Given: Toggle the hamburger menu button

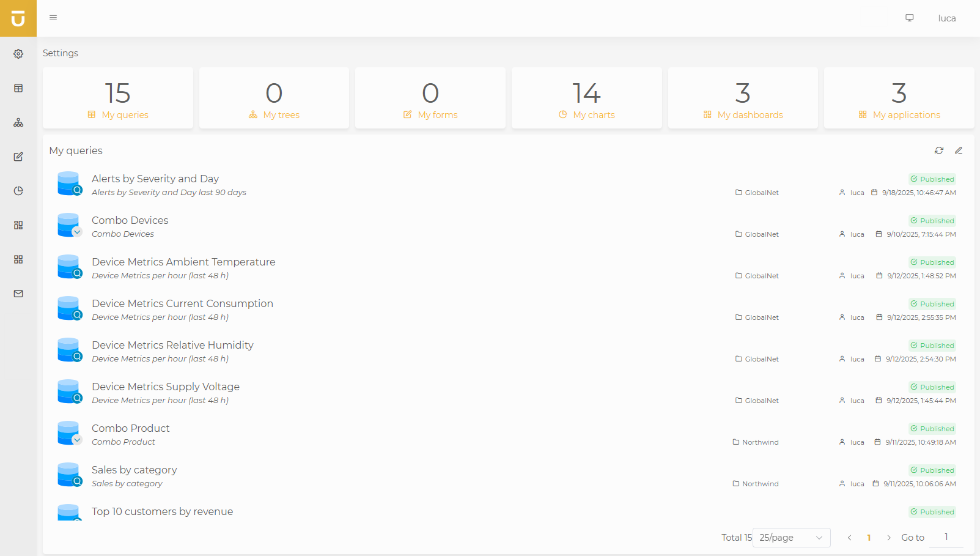Looking at the screenshot, I should [x=53, y=18].
